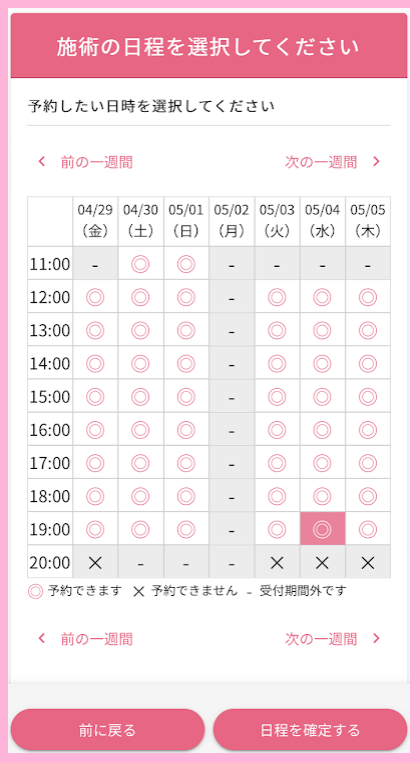The width and height of the screenshot is (420, 763).
Task: Deselect the highlighted 05/04 19:00 slot
Action: pyautogui.click(x=323, y=528)
